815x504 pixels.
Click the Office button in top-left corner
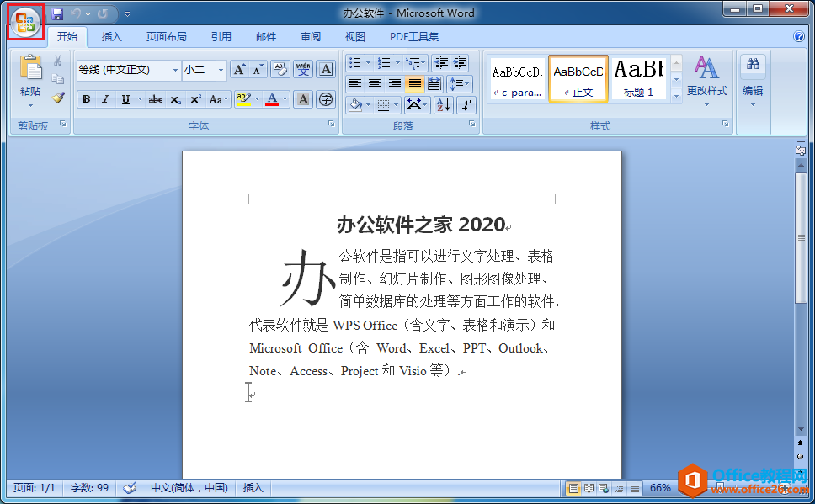click(x=24, y=22)
